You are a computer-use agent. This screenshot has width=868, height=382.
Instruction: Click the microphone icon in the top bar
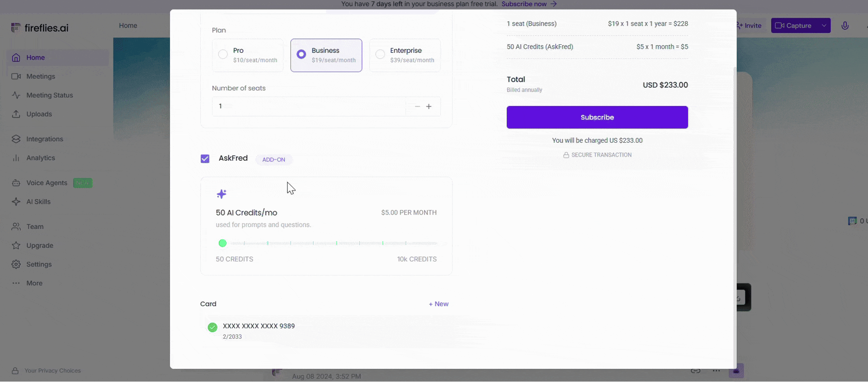coord(845,26)
